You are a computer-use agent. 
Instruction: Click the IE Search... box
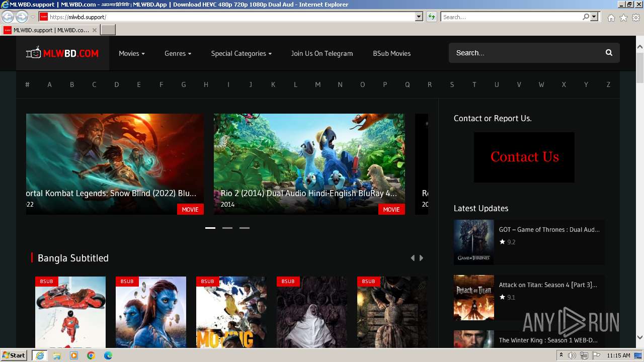(511, 17)
